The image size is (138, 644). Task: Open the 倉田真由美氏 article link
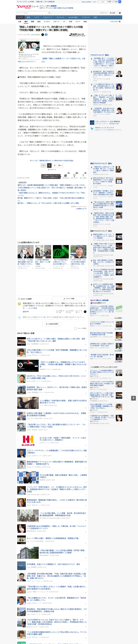pos(57,501)
